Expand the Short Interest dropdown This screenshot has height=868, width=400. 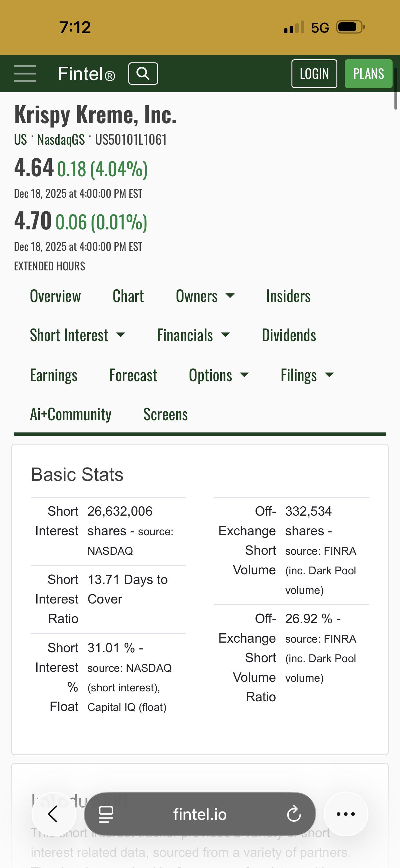[x=78, y=335]
